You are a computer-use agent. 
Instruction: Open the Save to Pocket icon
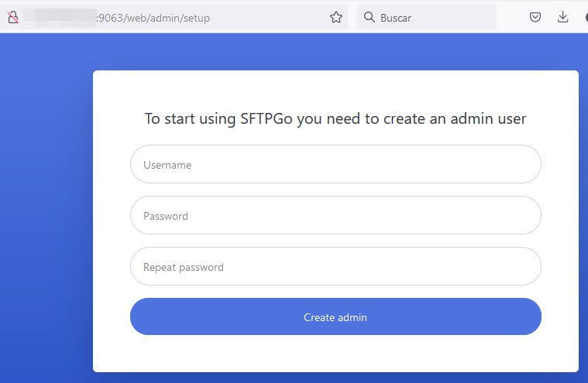535,17
